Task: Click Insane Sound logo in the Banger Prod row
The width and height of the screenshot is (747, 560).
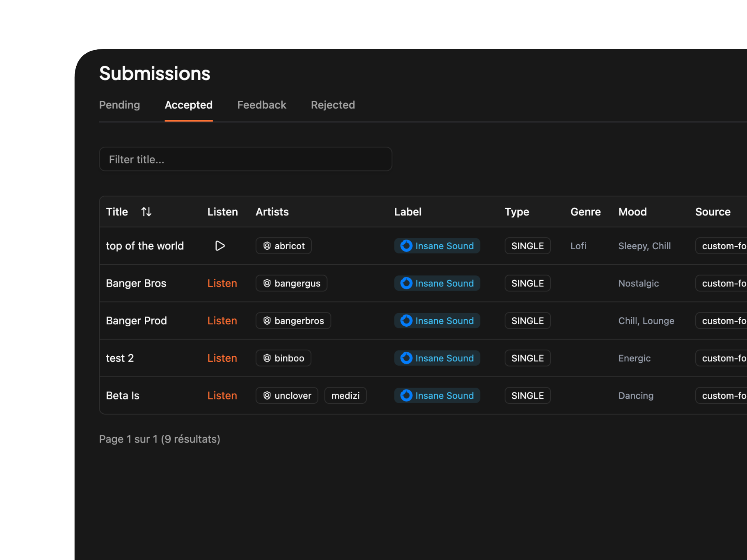Action: click(x=406, y=320)
